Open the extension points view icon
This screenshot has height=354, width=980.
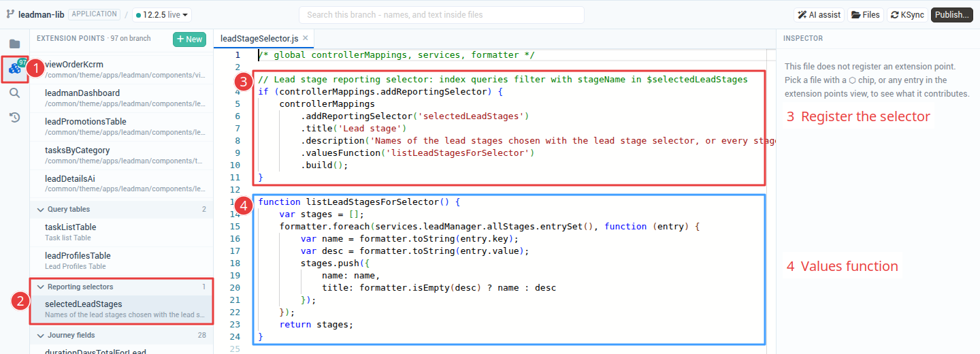(x=14, y=68)
